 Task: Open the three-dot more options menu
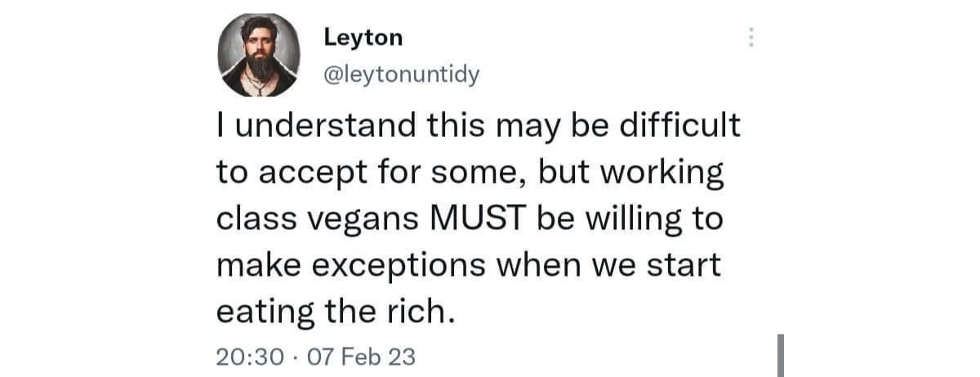click(x=751, y=37)
